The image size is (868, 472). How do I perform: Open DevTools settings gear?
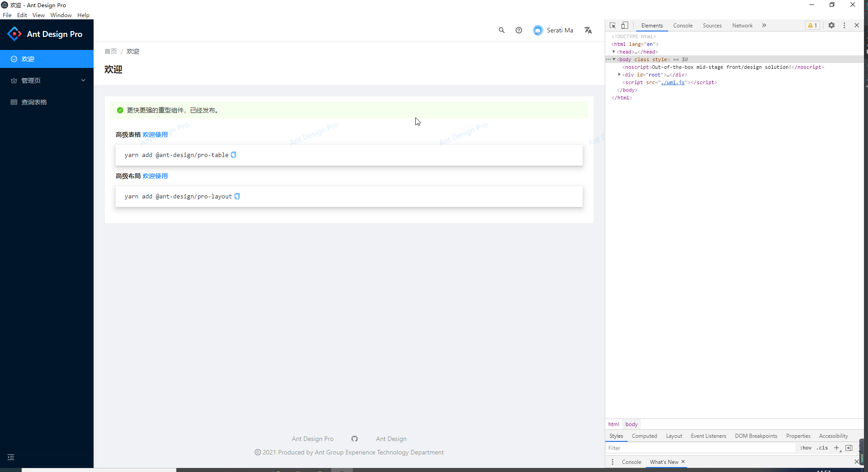click(x=832, y=26)
